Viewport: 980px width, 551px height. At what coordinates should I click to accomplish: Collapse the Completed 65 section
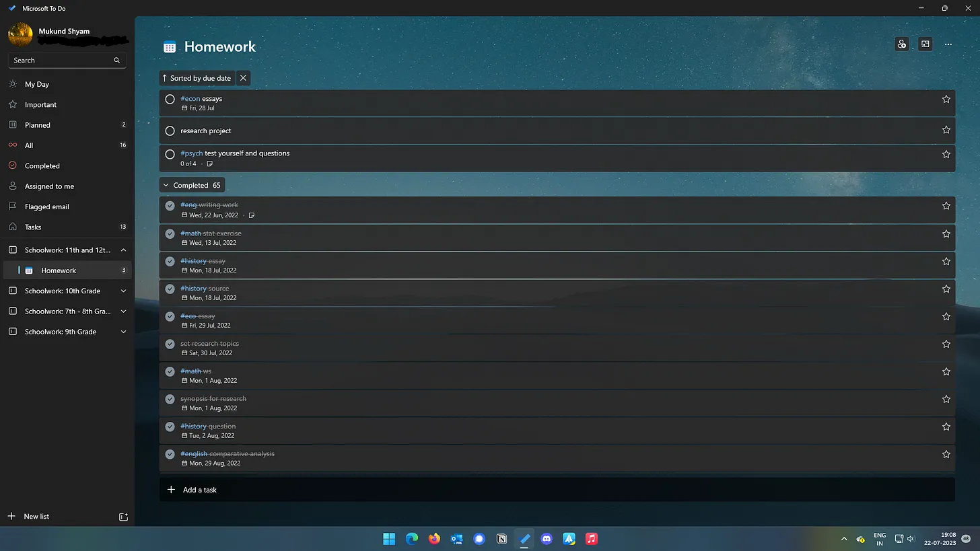pos(166,185)
